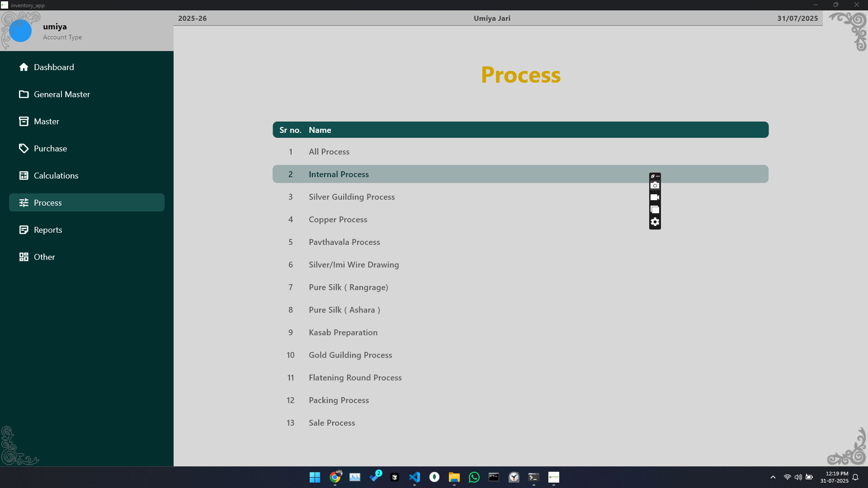The width and height of the screenshot is (868, 488).
Task: Open the floating toolbar settings gear
Action: (x=655, y=222)
